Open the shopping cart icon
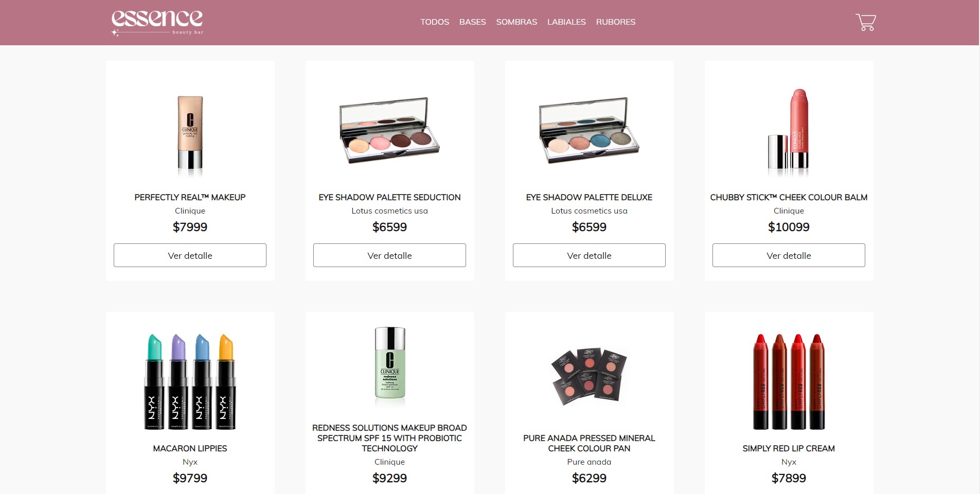This screenshot has height=494, width=980. [x=865, y=22]
